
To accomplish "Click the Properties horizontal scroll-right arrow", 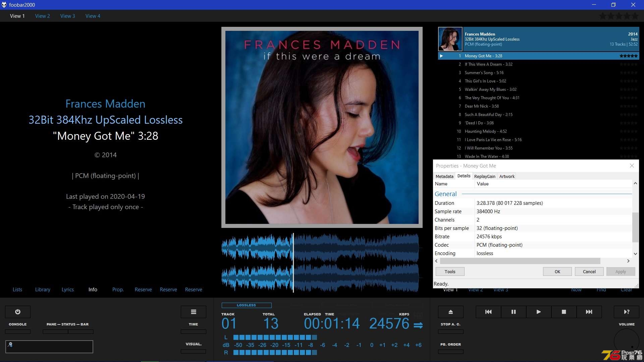I will click(628, 261).
